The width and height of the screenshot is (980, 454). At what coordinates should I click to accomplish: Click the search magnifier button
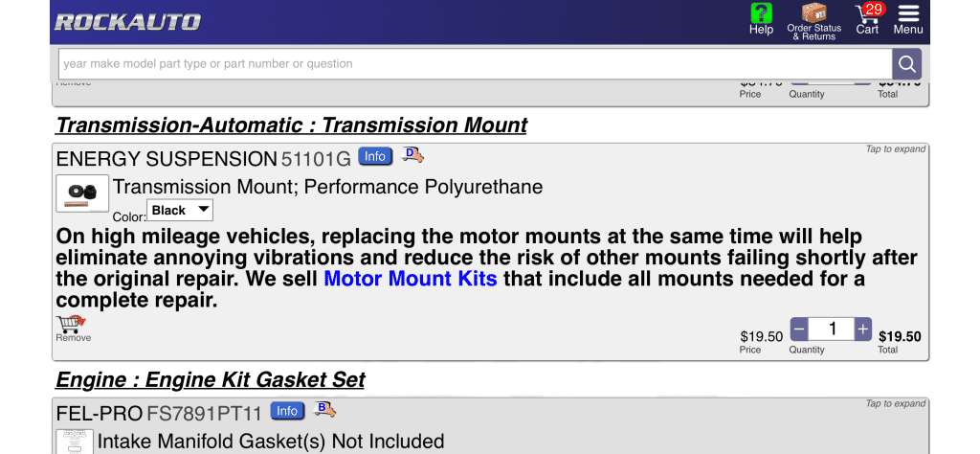pyautogui.click(x=906, y=64)
